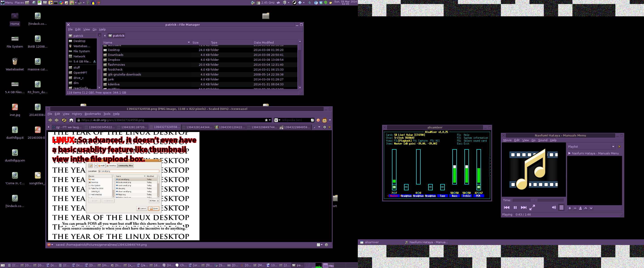Select the flashmovies folder row

coord(200,65)
